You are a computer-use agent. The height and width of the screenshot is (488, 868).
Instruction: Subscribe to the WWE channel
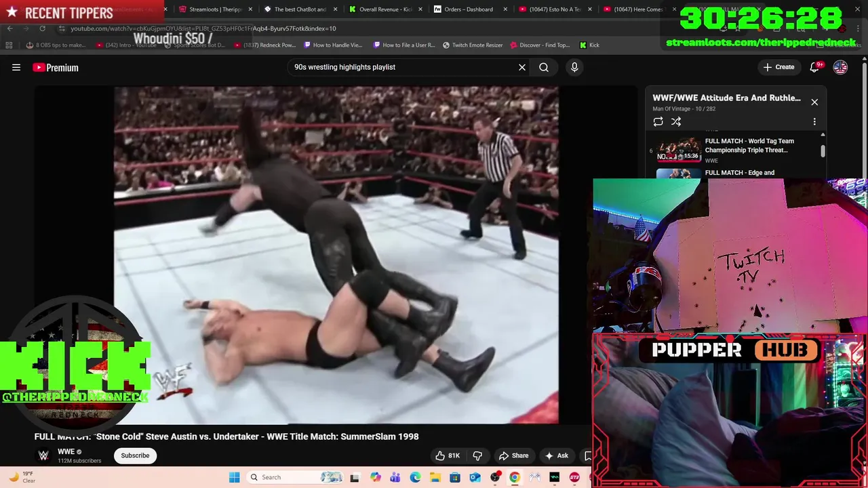135,455
